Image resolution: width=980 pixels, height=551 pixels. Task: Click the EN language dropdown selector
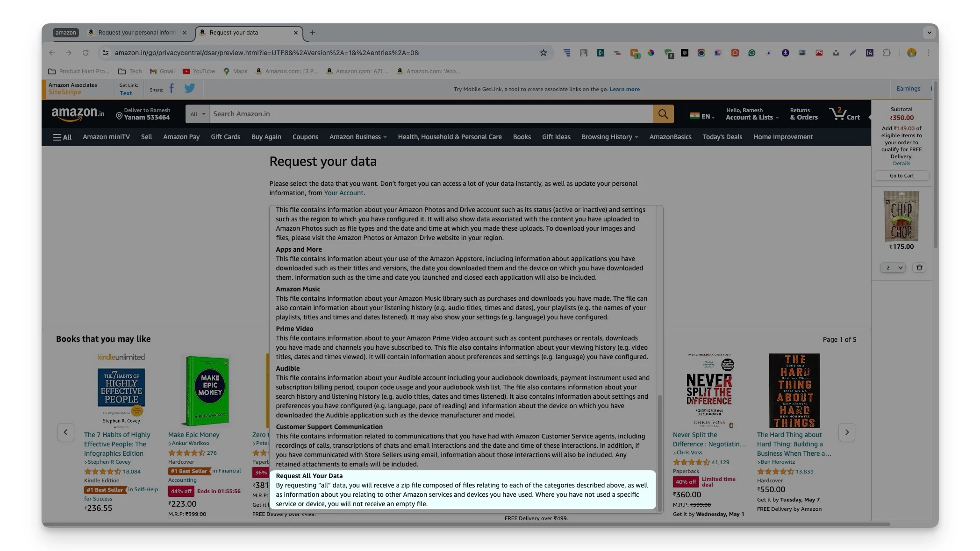tap(702, 113)
